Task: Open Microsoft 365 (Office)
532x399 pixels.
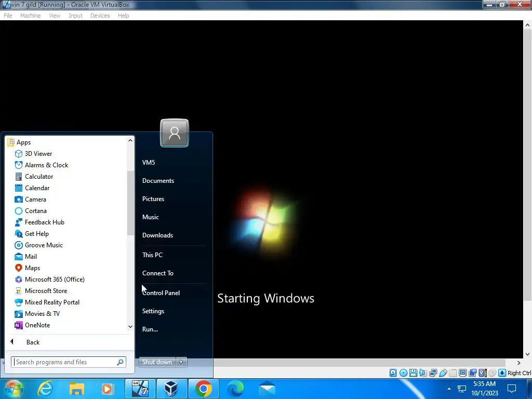Action: pos(49,279)
